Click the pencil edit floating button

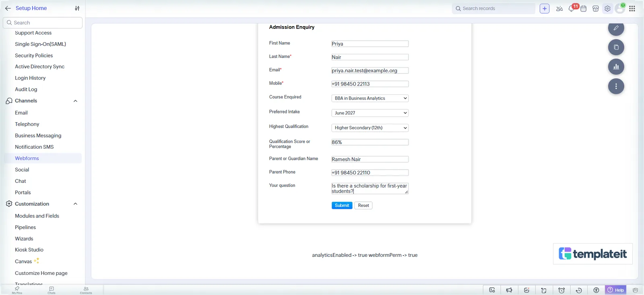pos(616,28)
